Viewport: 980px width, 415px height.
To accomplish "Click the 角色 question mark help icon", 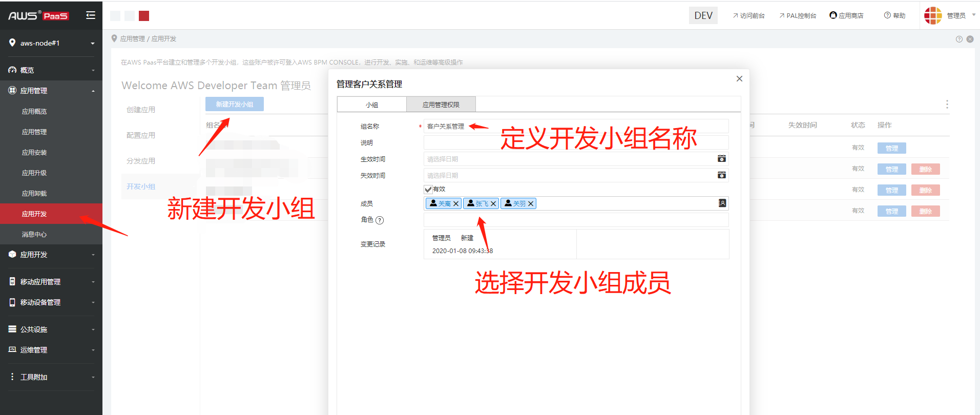I will (x=380, y=220).
